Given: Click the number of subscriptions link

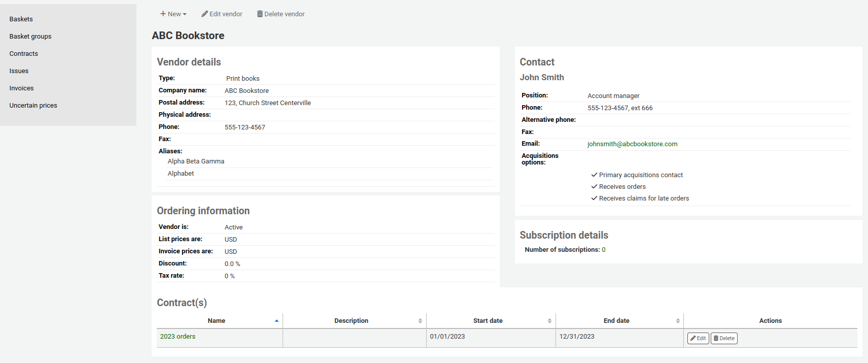Looking at the screenshot, I should pos(604,250).
